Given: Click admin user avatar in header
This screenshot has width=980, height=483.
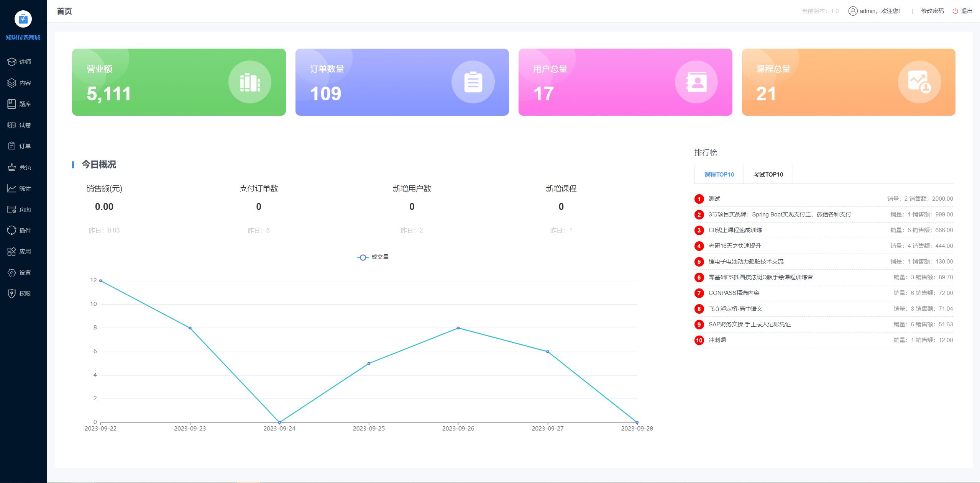Looking at the screenshot, I should 853,11.
